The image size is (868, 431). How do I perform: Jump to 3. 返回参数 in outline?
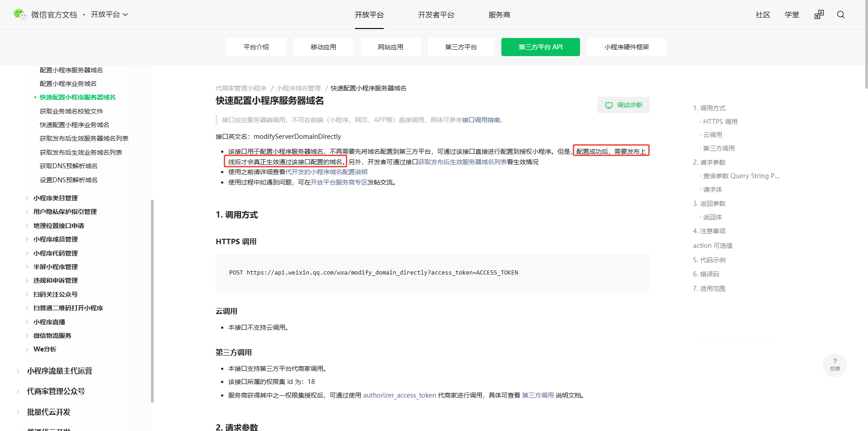point(709,204)
